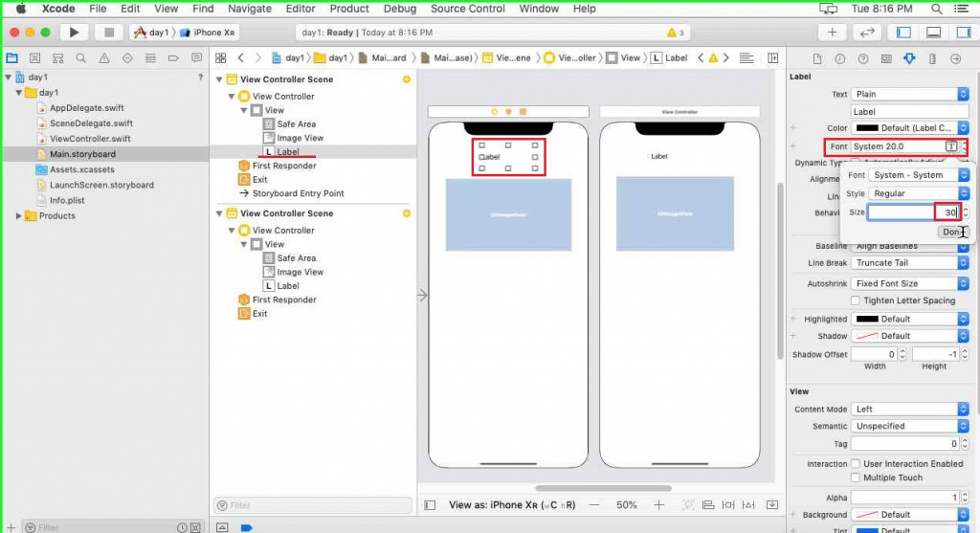Open the File inspector tab
This screenshot has height=533, width=980.
[817, 58]
